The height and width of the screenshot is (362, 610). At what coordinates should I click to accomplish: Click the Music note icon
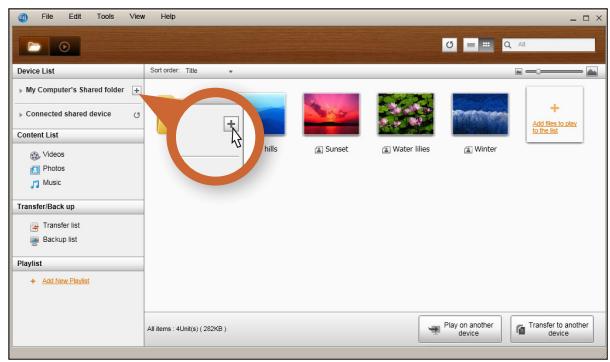tap(35, 184)
